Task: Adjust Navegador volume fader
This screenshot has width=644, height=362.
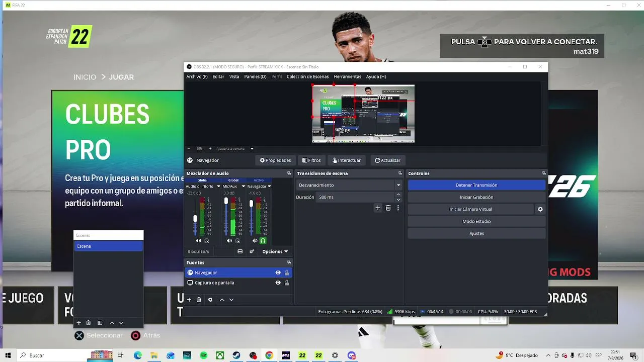Action: click(251, 204)
